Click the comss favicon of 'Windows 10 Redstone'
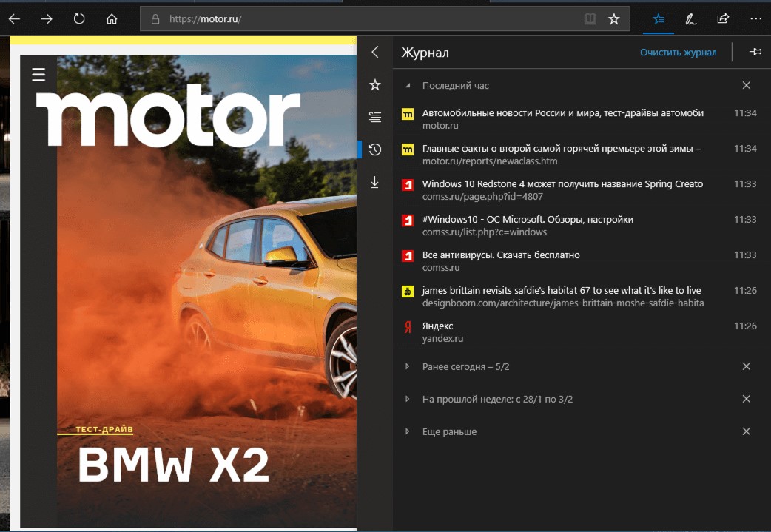The width and height of the screenshot is (771, 532). click(x=408, y=185)
